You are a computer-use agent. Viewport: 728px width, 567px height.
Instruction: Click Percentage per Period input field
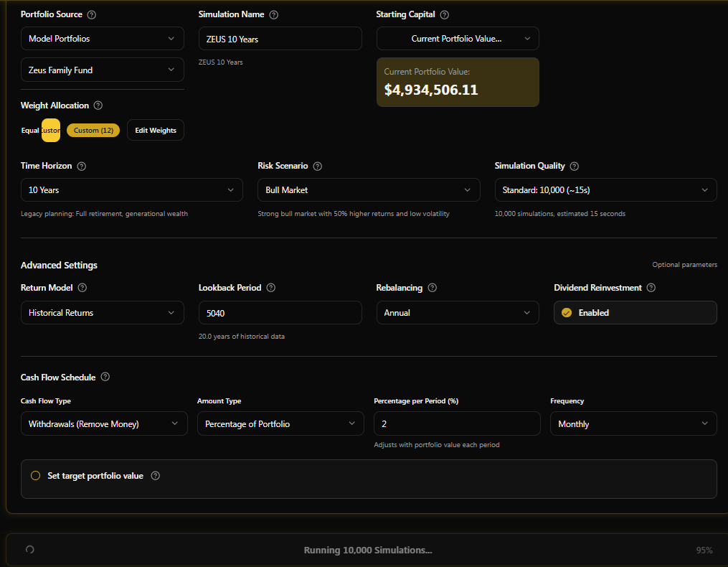(457, 423)
